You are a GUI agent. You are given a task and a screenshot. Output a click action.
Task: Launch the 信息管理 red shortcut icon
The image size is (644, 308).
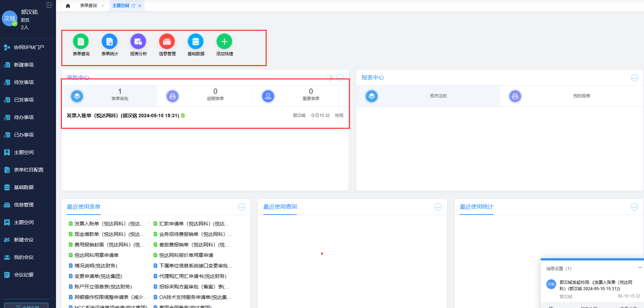167,42
